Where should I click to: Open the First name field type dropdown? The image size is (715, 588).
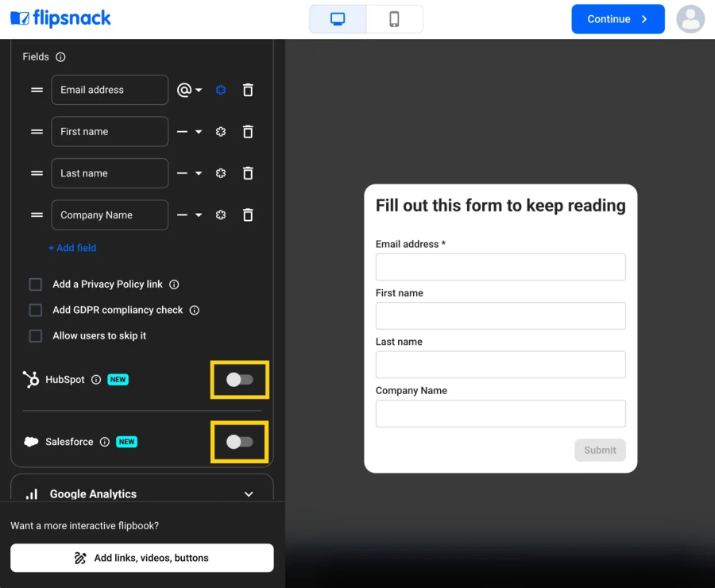[191, 131]
